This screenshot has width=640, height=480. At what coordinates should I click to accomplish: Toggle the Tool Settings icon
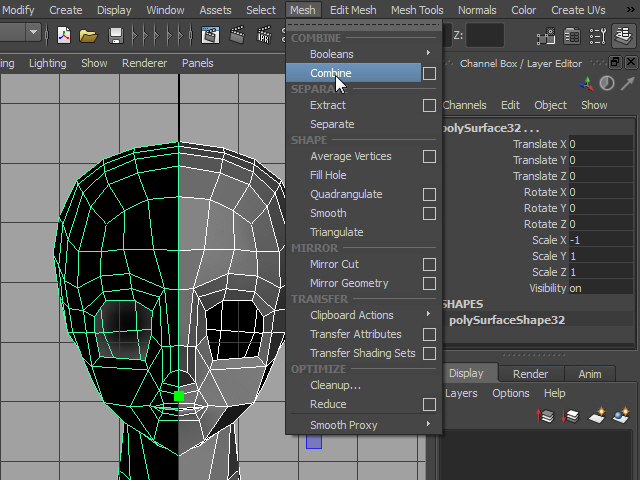coord(598,36)
